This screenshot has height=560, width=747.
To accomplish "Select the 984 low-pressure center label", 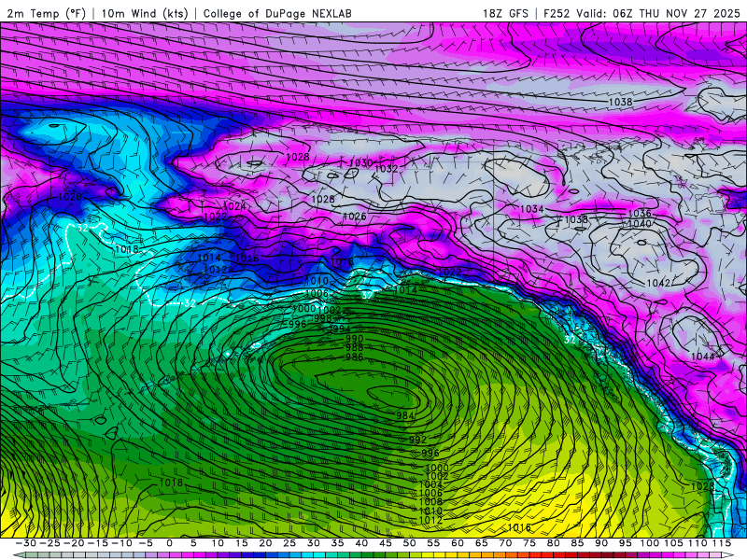I will pos(405,415).
